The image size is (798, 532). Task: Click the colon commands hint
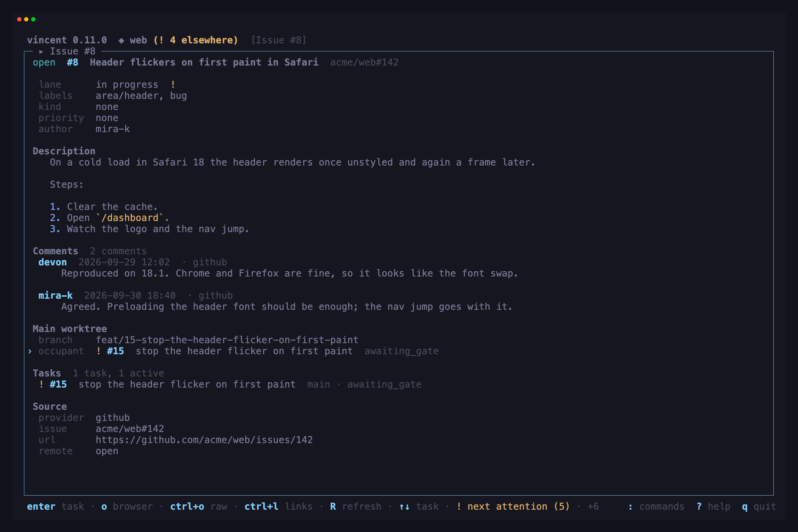tap(656, 506)
